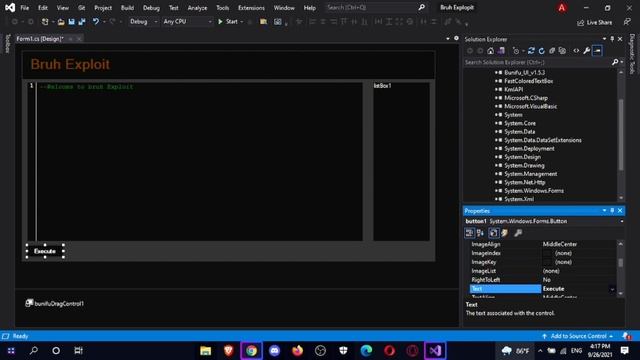Select the KrnlAPI reference
The height and width of the screenshot is (360, 640).
coord(513,89)
